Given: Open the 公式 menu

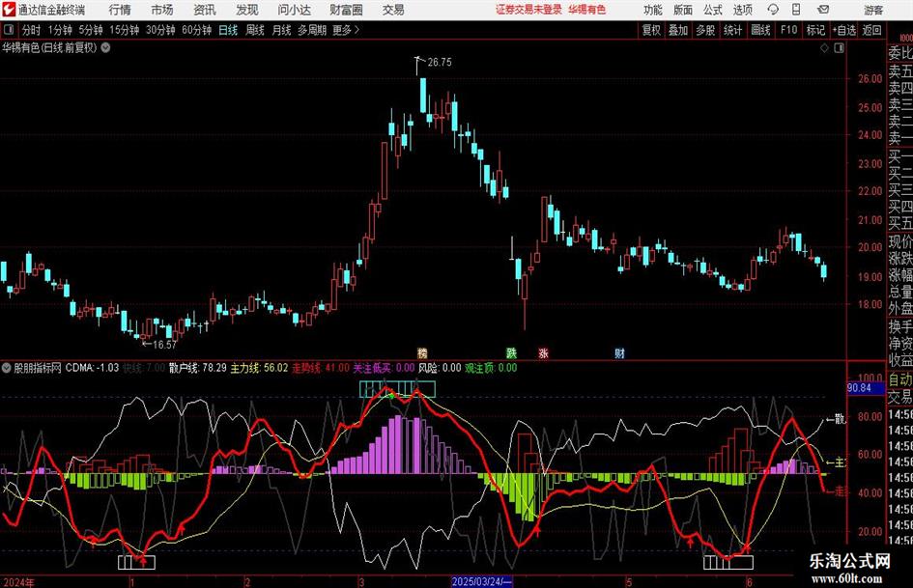Looking at the screenshot, I should (712, 10).
